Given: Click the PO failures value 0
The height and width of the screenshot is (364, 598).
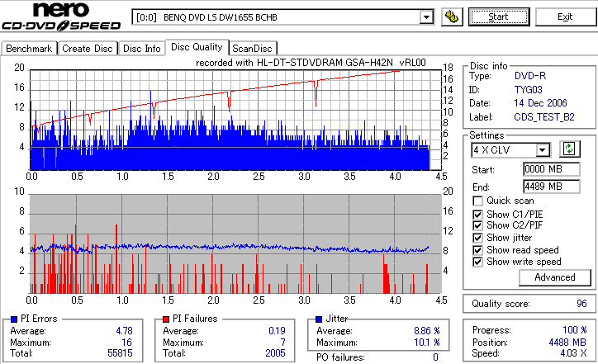Looking at the screenshot, I should click(435, 357).
